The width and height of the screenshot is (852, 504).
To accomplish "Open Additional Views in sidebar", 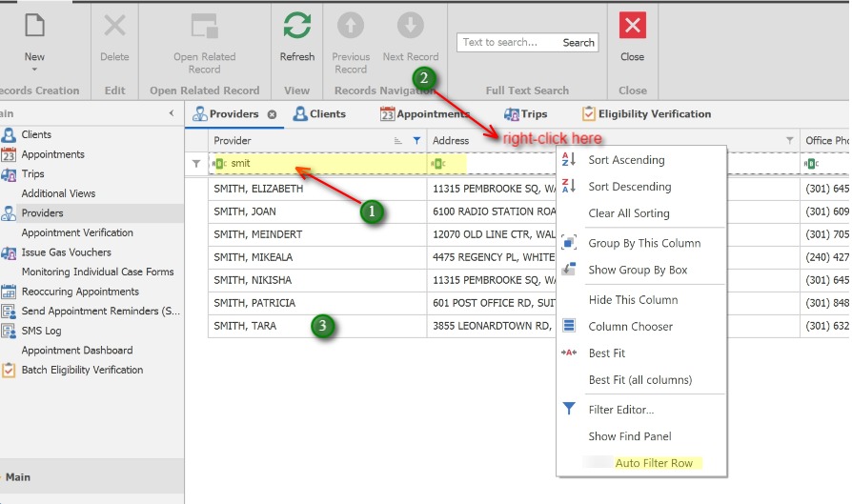I will pyautogui.click(x=58, y=193).
